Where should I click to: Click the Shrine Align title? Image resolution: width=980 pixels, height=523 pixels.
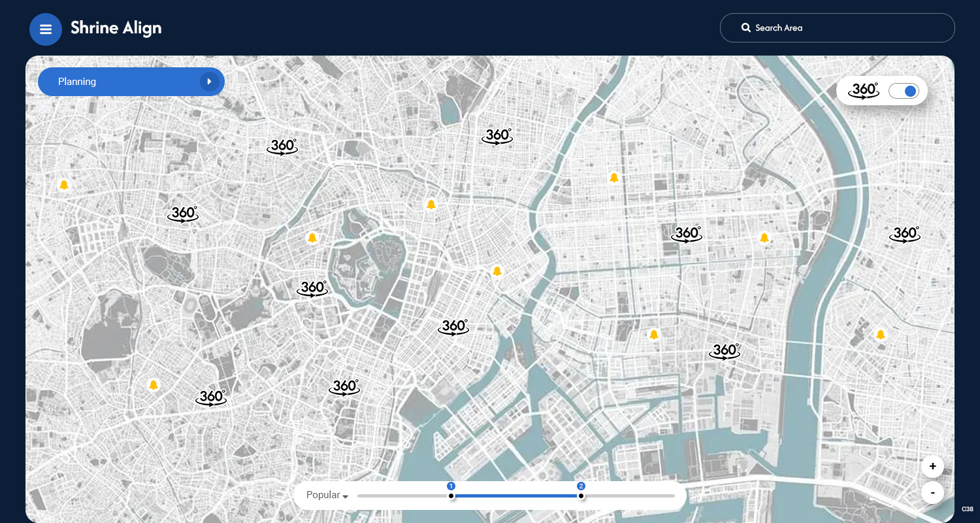click(x=116, y=28)
